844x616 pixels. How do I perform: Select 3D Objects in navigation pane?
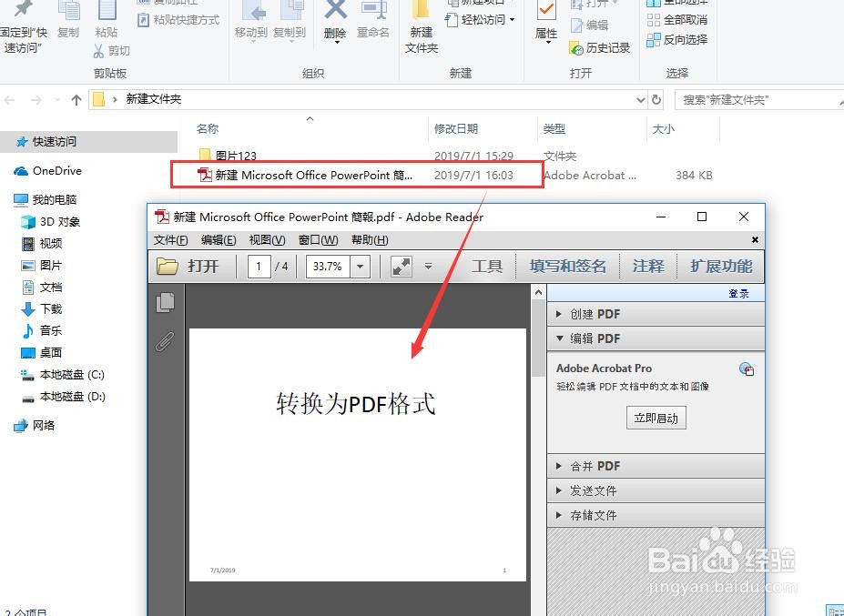point(51,222)
